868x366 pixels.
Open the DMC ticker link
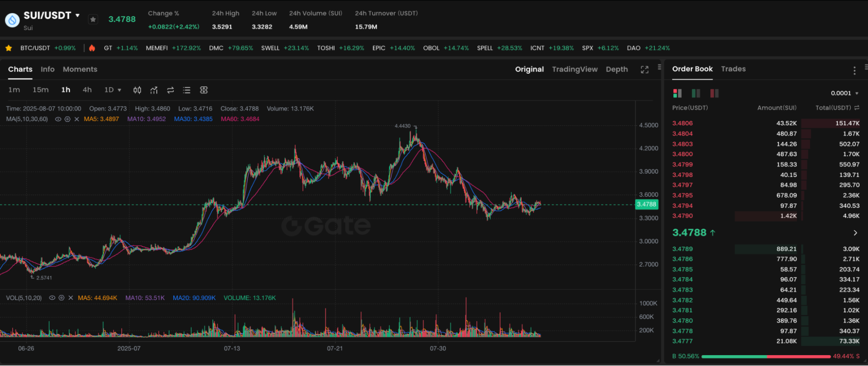[231, 48]
